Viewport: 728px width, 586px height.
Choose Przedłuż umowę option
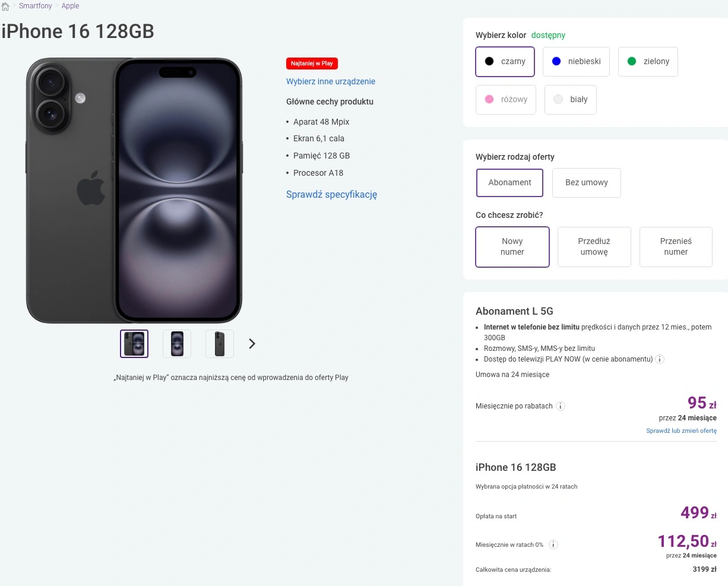pos(594,247)
